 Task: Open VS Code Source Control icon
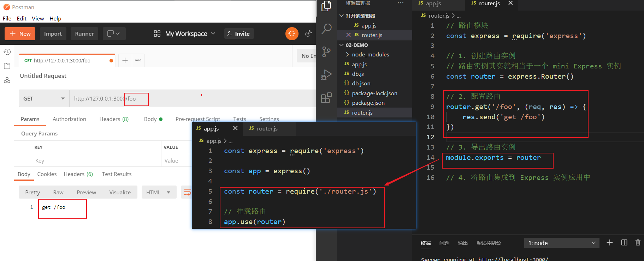pyautogui.click(x=326, y=52)
